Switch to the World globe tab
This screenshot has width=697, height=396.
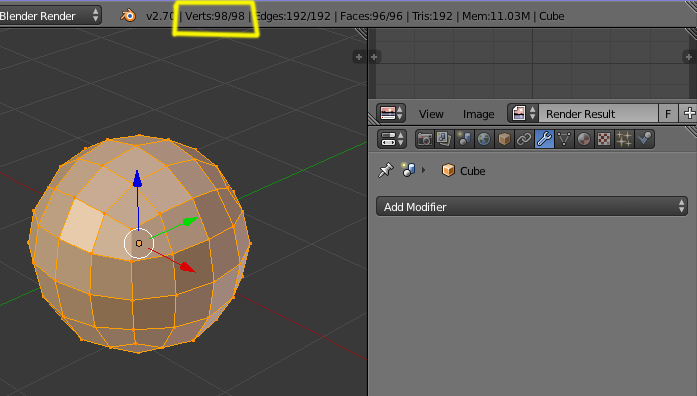pyautogui.click(x=484, y=139)
